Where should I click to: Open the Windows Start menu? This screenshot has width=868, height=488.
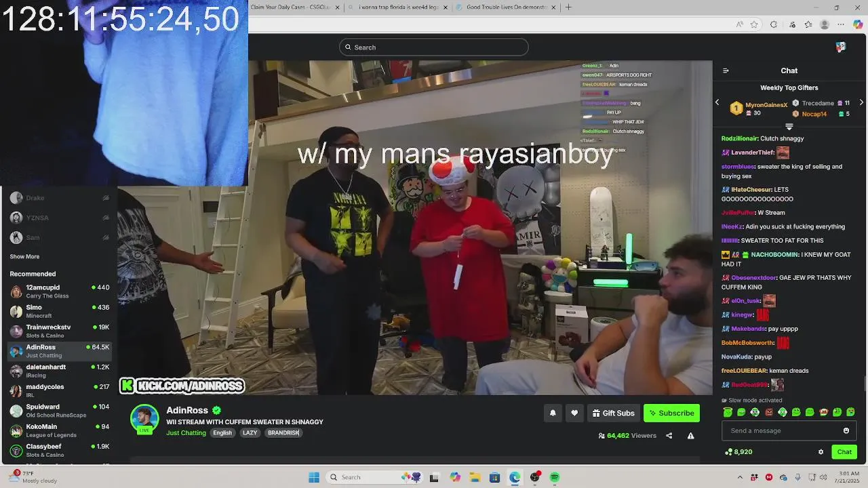pos(314,477)
